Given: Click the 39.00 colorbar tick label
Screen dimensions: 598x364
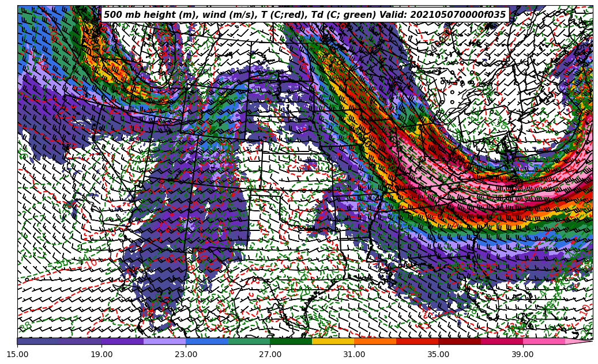Looking at the screenshot, I should (x=522, y=354).
